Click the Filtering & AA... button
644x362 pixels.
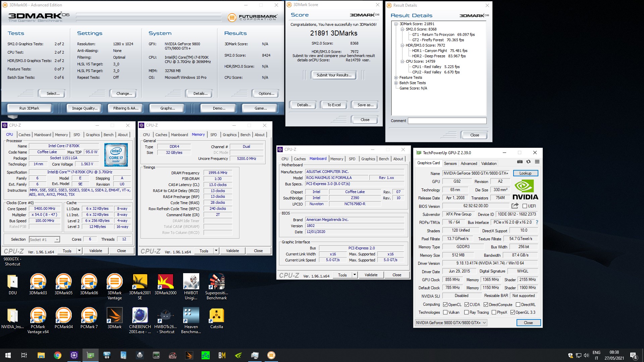pyautogui.click(x=126, y=108)
